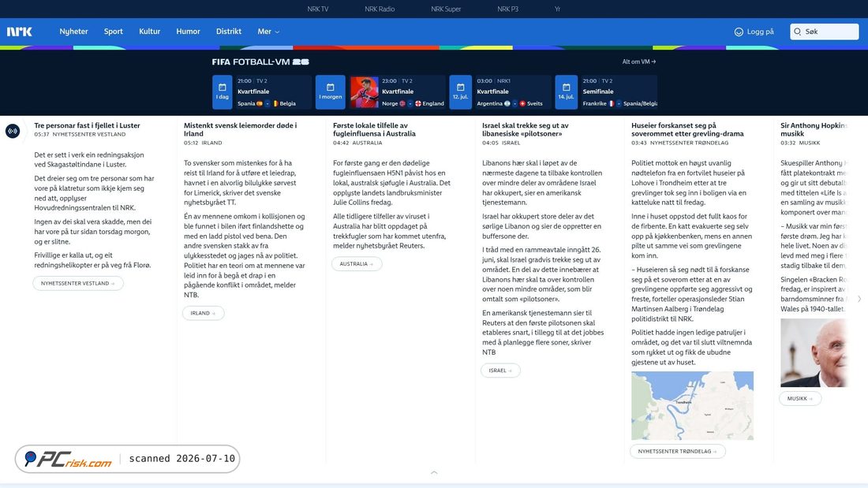
Task: Open the Humor section
Action: click(x=189, y=32)
